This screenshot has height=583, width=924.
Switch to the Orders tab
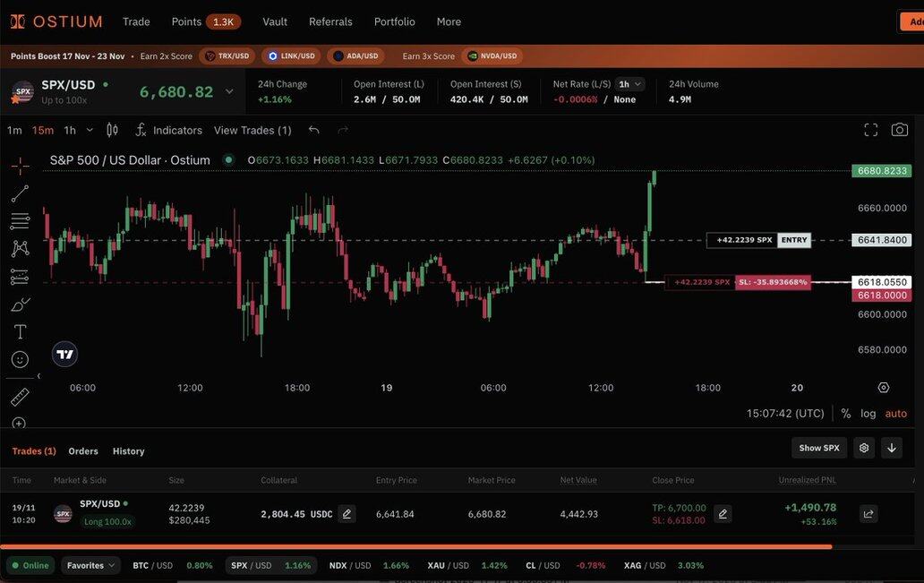pyautogui.click(x=83, y=451)
